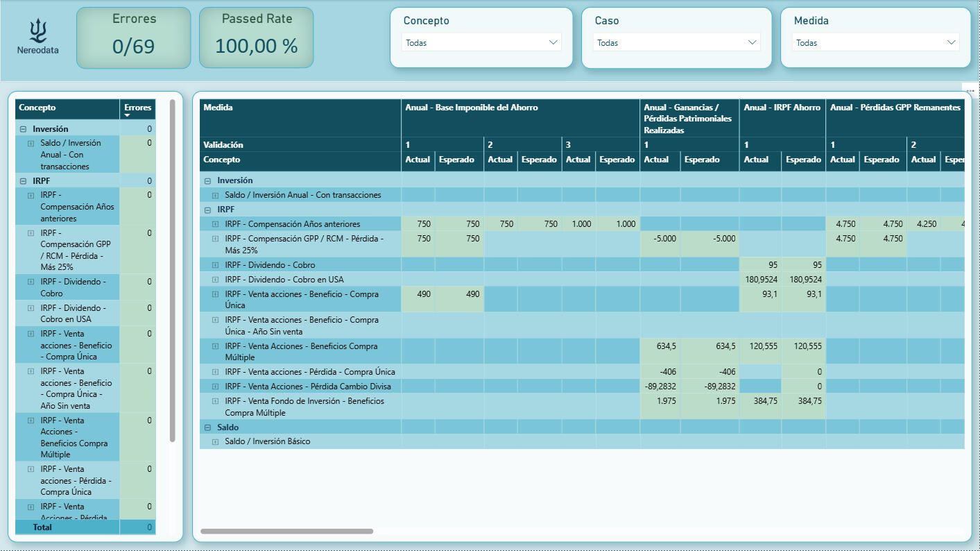Expand Saldo / Inversión Básico row
Viewport: 980px width, 551px height.
[216, 441]
